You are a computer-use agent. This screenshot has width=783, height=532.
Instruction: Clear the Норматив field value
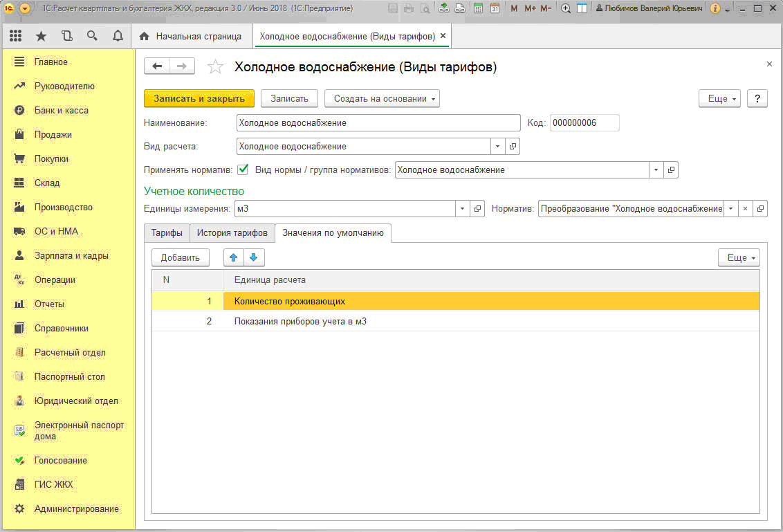tap(745, 209)
